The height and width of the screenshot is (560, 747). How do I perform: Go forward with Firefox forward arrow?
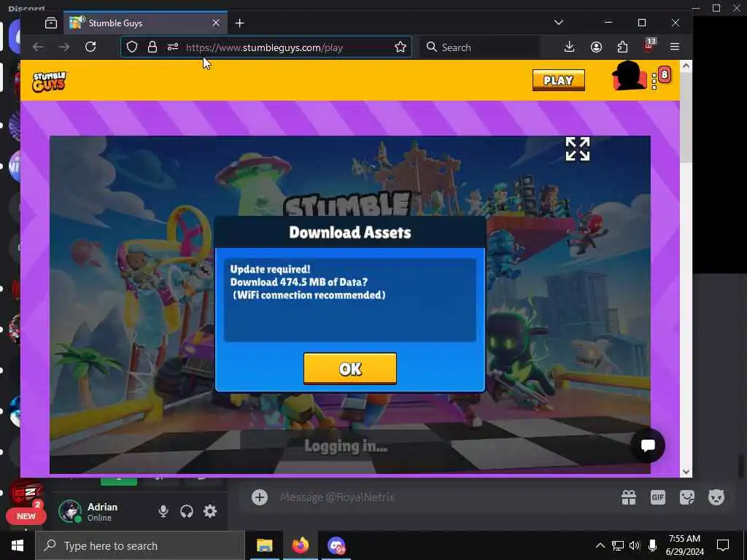pos(64,47)
